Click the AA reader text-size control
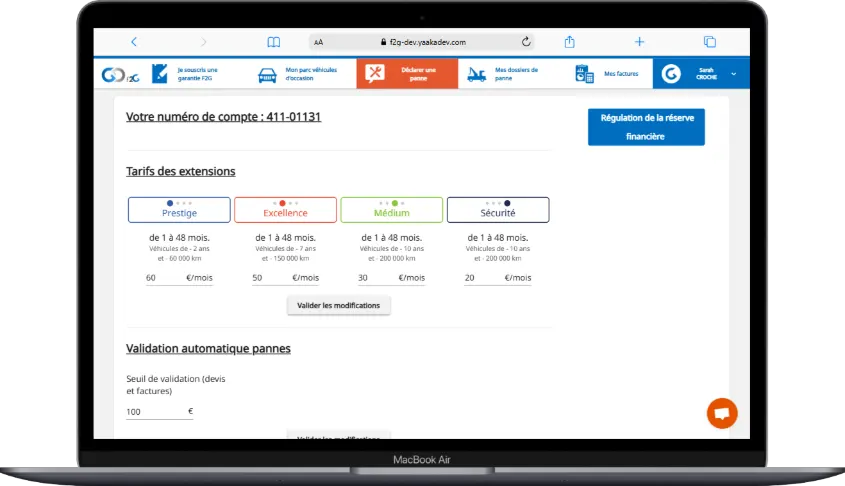Image resolution: width=845 pixels, height=486 pixels. click(318, 43)
